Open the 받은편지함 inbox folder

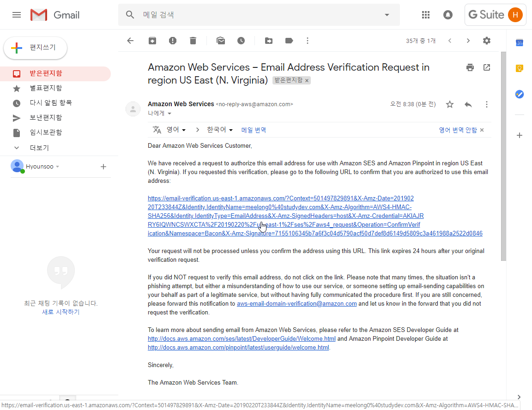(55, 73)
